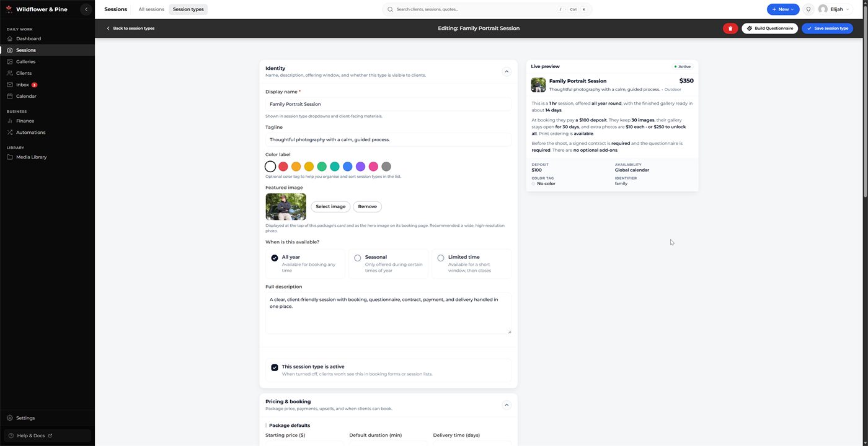Choose Seasonal availability option

[388, 264]
